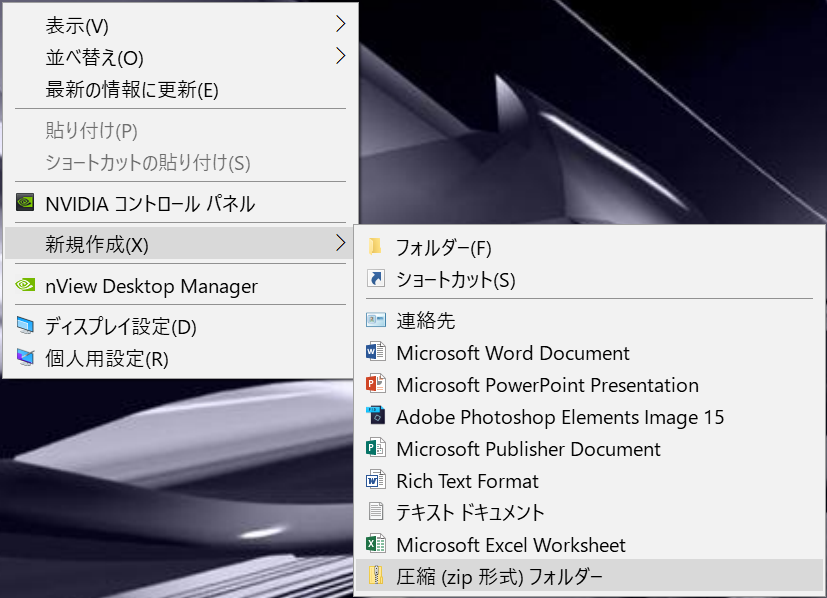Image resolution: width=827 pixels, height=598 pixels.
Task: Click the Excel icon beside Excel Worksheet
Action: click(376, 544)
